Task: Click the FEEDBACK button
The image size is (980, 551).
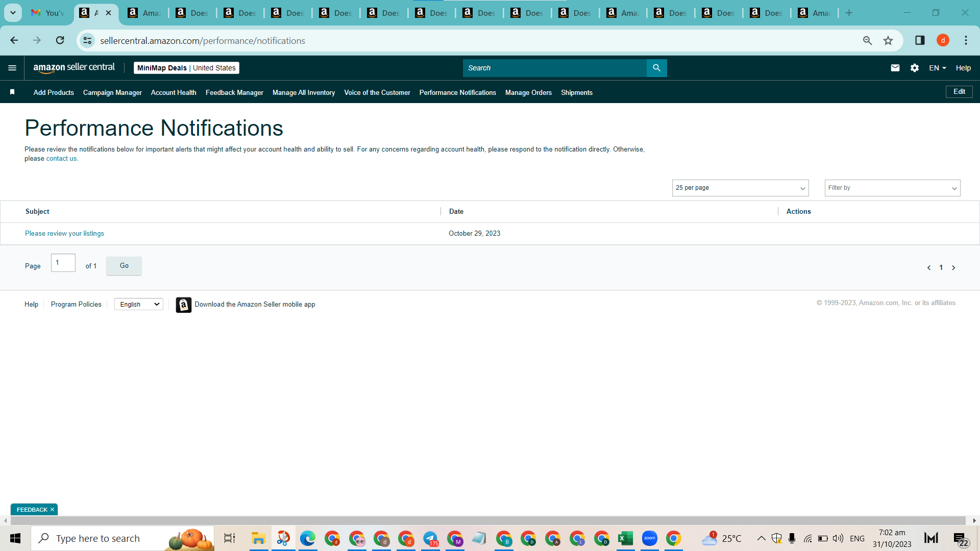Action: [x=32, y=510]
